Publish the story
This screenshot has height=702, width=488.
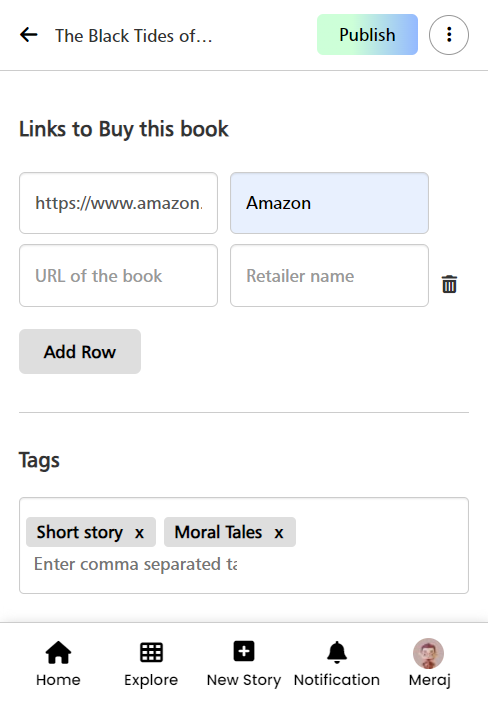pos(368,34)
